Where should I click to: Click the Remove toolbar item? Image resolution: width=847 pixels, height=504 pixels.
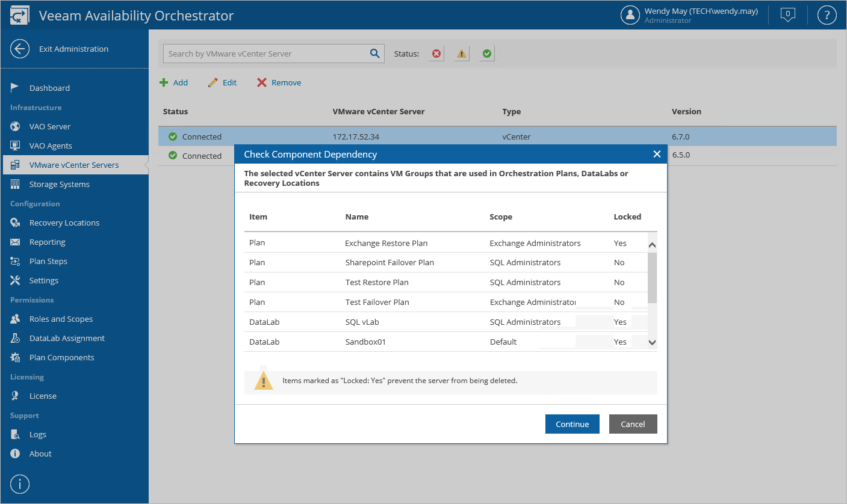(279, 82)
